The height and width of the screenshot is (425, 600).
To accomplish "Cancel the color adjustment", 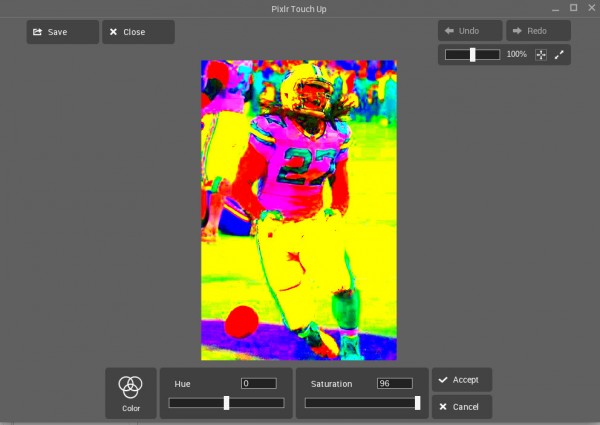I will (462, 407).
